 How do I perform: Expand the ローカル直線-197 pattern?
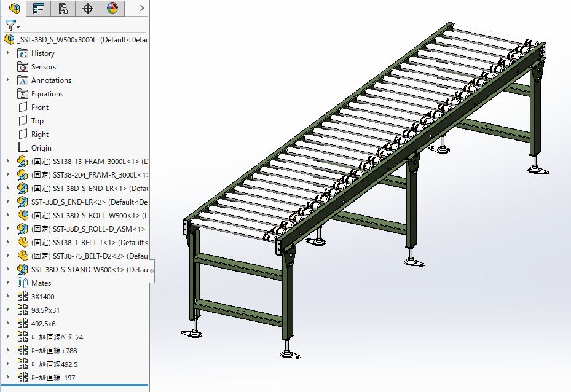click(x=7, y=377)
